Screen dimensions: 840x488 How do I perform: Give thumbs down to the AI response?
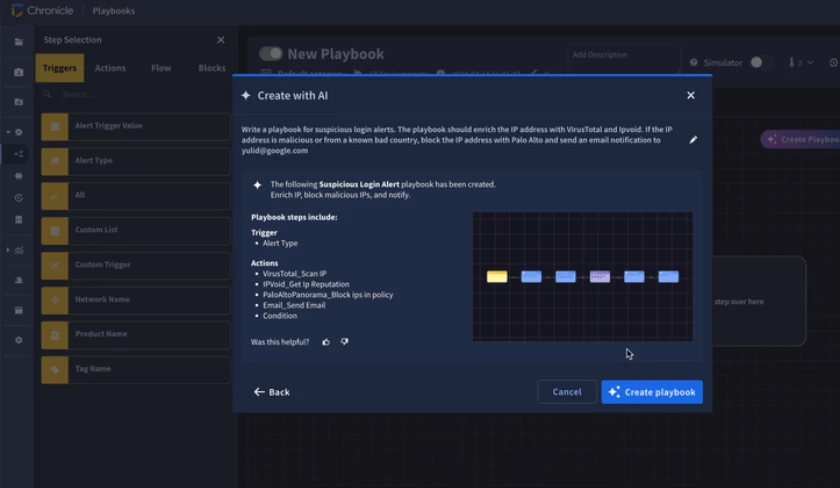coord(344,342)
